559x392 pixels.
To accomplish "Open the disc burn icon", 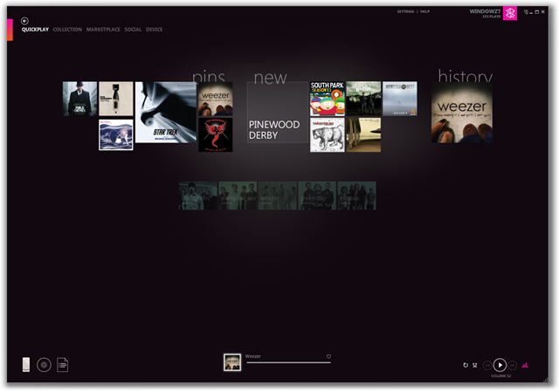I will [44, 365].
